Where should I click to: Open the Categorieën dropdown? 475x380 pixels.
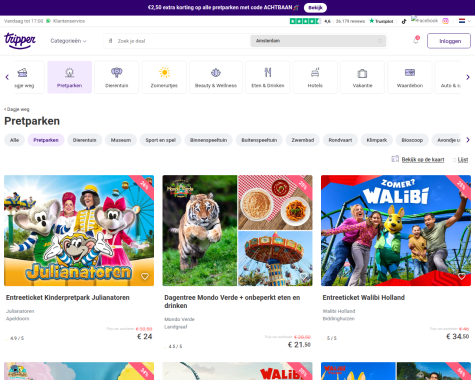tap(68, 41)
